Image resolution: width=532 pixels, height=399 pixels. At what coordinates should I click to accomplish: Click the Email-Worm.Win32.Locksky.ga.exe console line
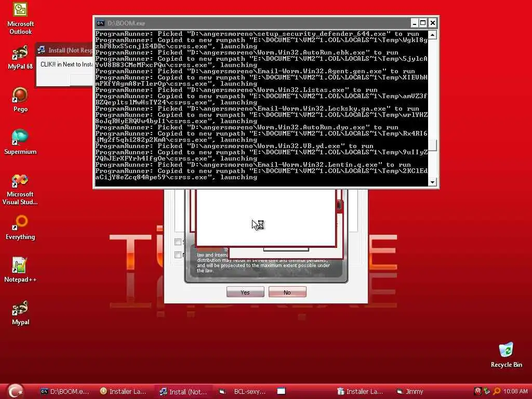(257, 109)
